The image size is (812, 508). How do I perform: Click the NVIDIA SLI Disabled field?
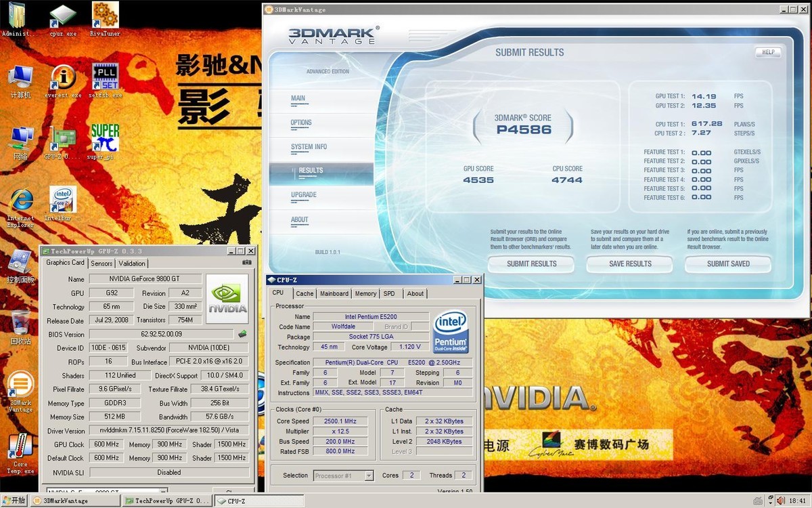pos(168,472)
